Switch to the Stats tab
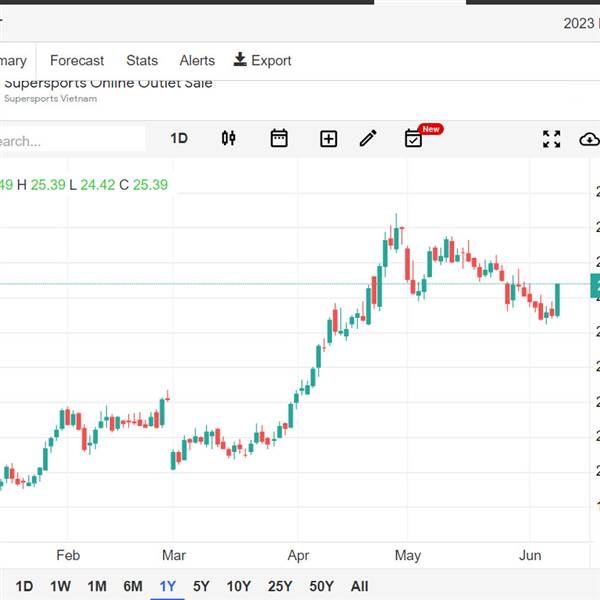Viewport: 600px width, 600px height. pyautogui.click(x=142, y=60)
